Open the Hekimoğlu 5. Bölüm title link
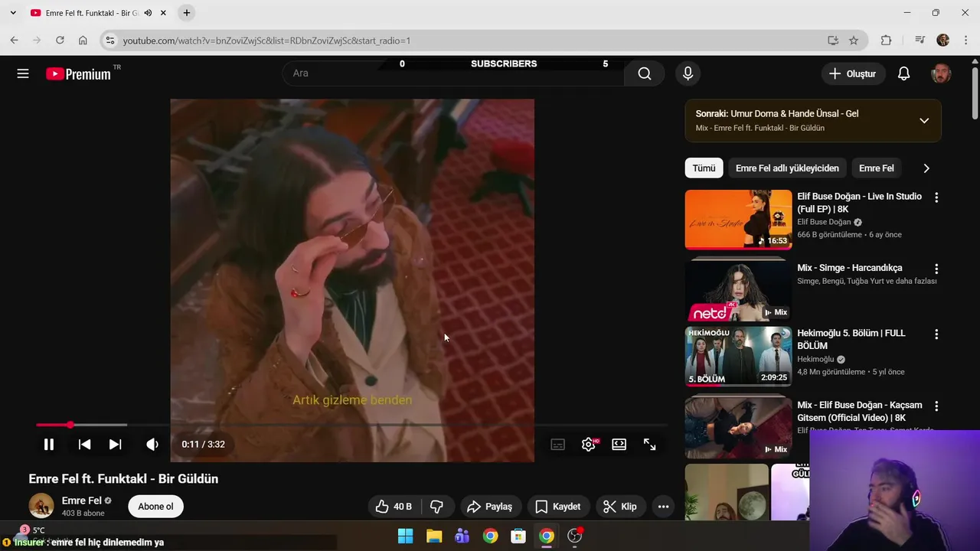This screenshot has height=551, width=980. click(x=851, y=339)
